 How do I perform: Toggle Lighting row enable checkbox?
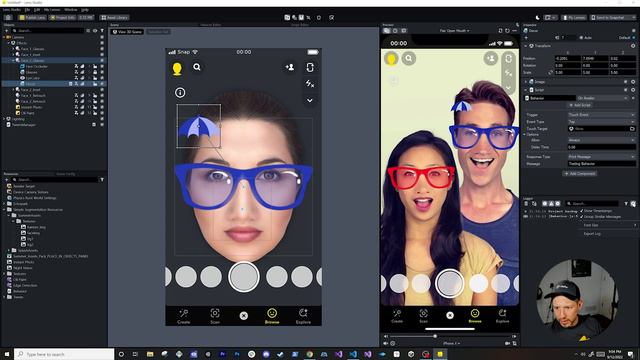point(102,119)
